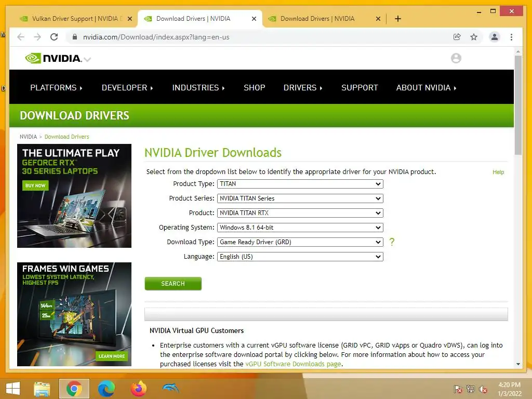This screenshot has height=399, width=532.
Task: Click the page vertical scrollbar thumb
Action: tap(518, 105)
